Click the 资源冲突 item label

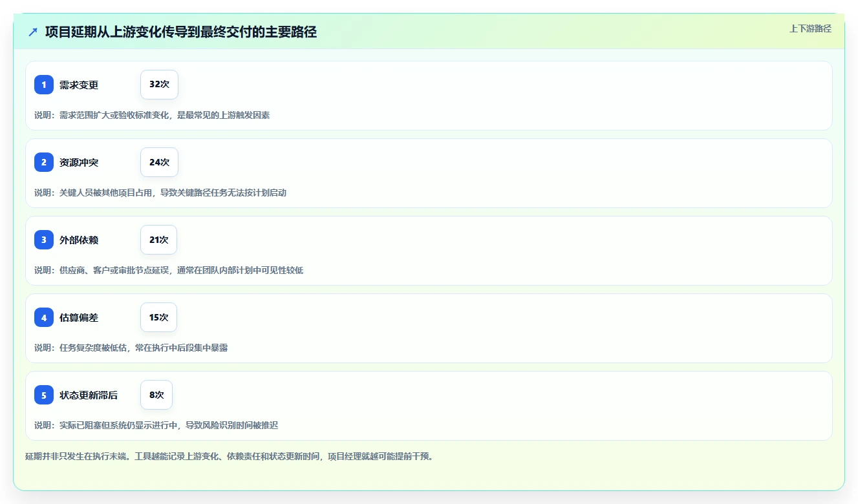pos(79,162)
